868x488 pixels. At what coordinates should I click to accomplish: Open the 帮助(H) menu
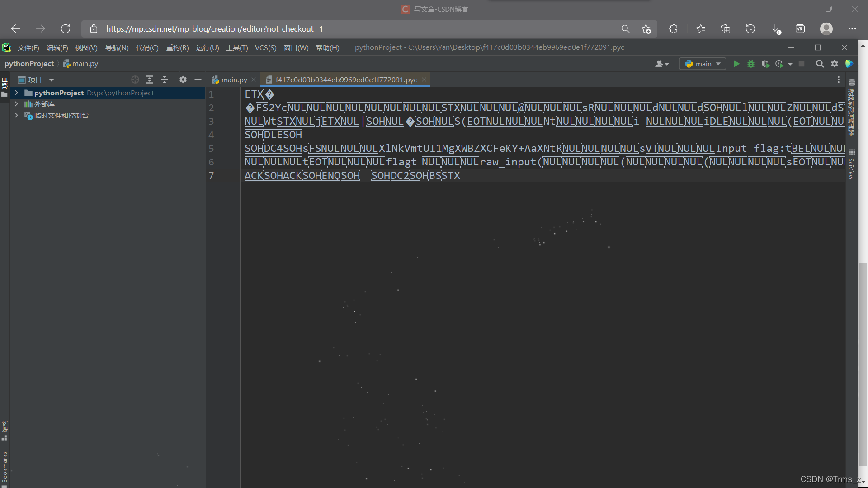[x=327, y=47]
